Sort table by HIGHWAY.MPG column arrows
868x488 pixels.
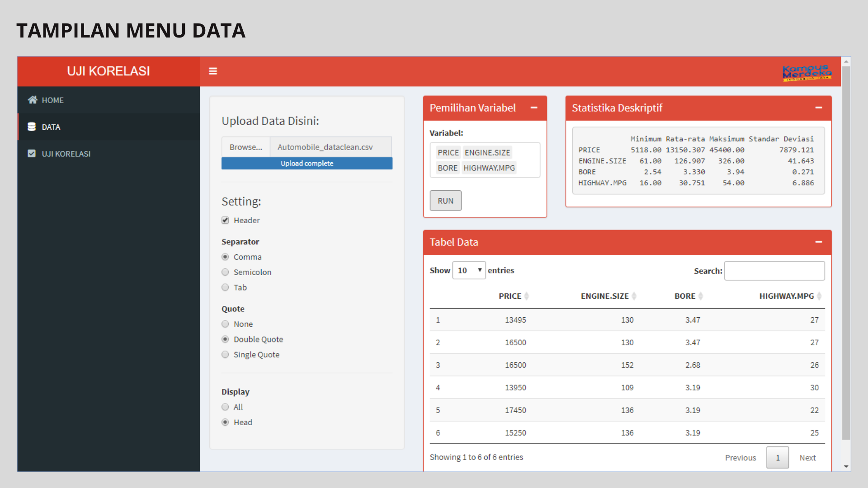tap(819, 296)
